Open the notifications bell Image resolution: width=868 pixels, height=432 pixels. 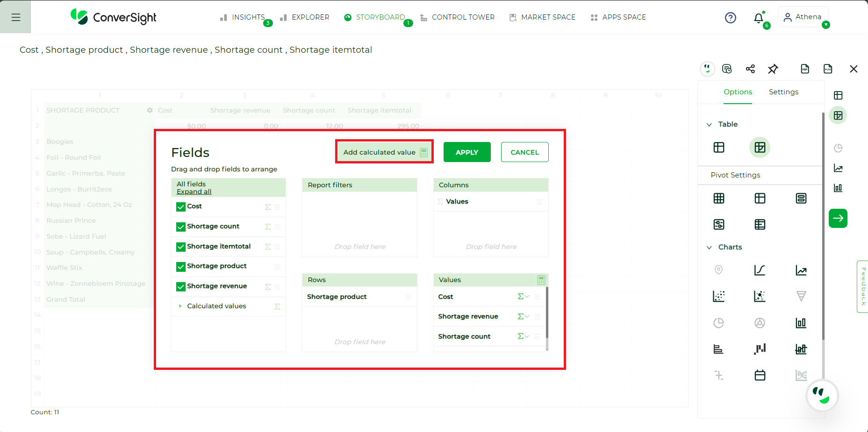click(x=759, y=18)
